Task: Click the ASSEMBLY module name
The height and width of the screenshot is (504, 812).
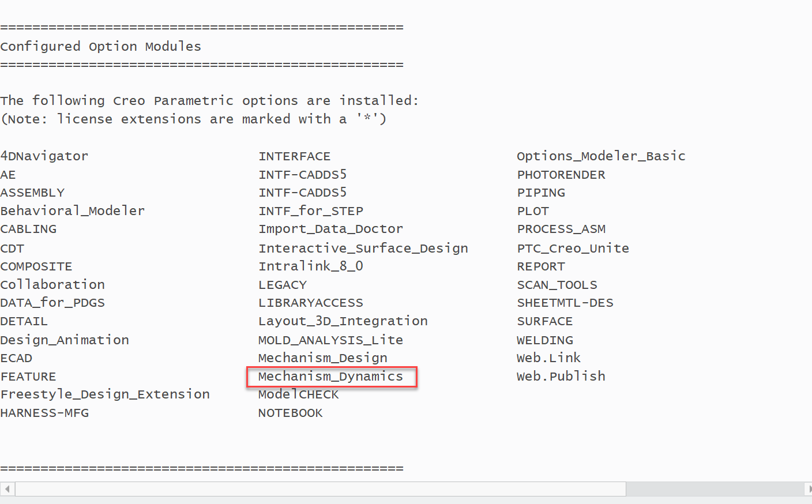Action: [32, 192]
